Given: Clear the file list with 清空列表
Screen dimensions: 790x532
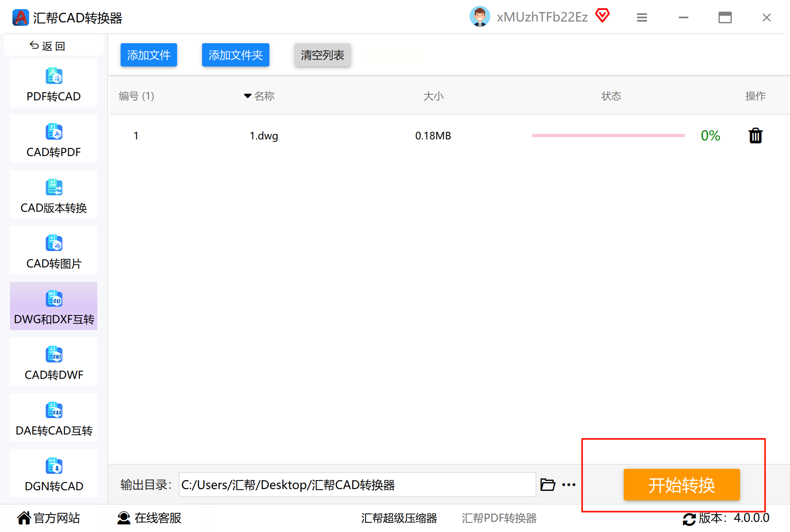Looking at the screenshot, I should click(x=323, y=55).
